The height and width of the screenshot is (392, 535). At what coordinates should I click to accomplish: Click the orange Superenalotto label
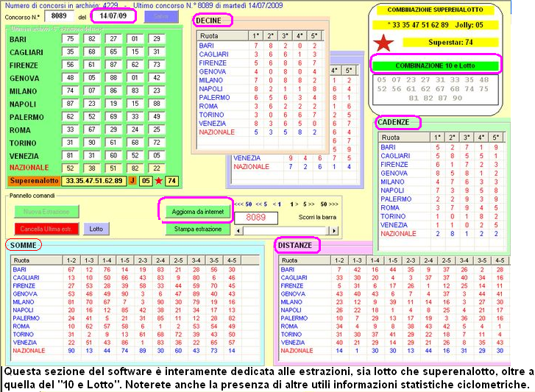click(x=34, y=181)
